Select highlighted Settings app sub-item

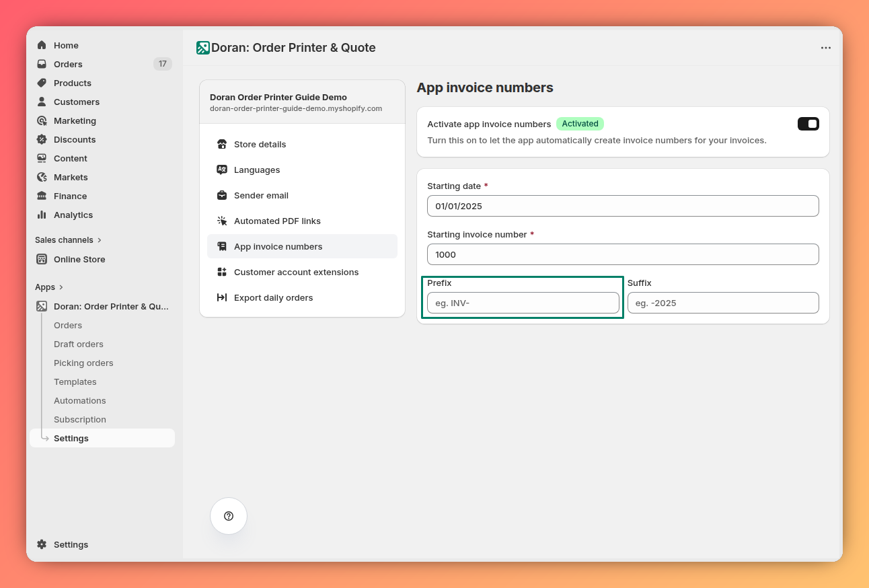click(x=102, y=438)
